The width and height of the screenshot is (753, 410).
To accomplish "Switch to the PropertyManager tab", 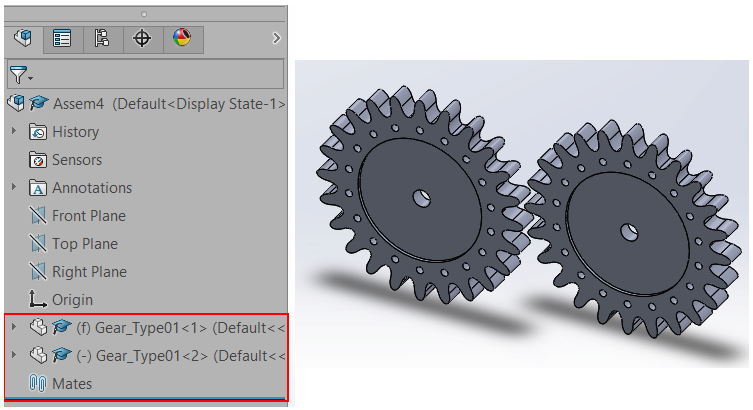I will (62, 39).
